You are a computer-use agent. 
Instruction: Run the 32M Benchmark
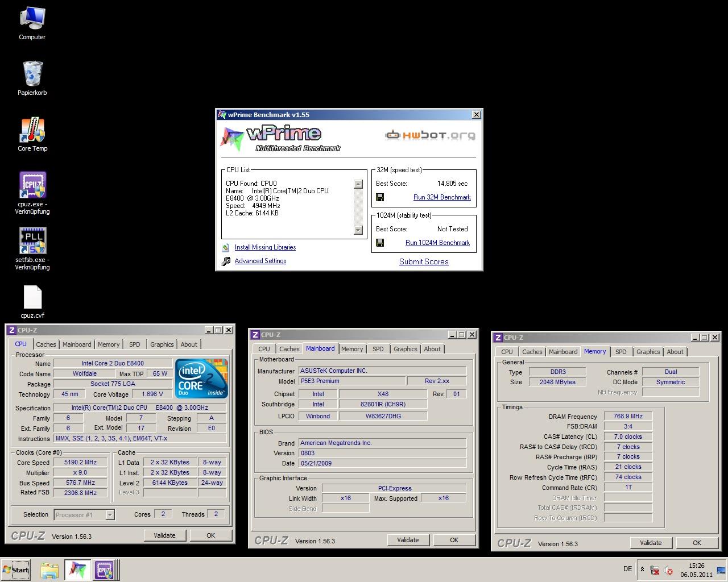pyautogui.click(x=442, y=197)
